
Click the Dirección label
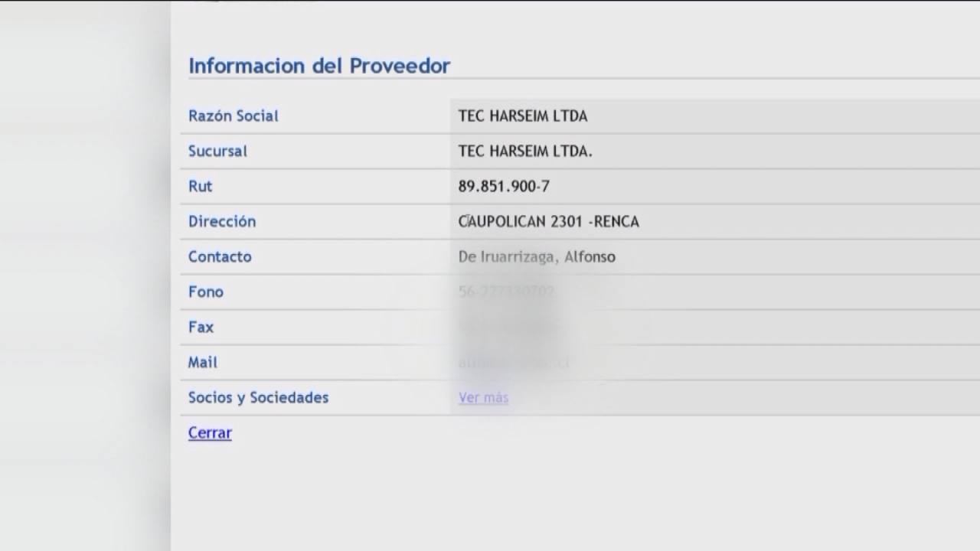[222, 221]
